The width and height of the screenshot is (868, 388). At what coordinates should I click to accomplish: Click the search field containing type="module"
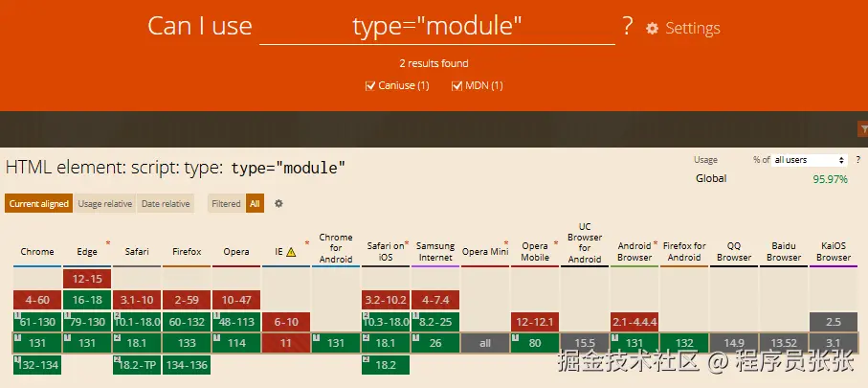pyautogui.click(x=436, y=27)
